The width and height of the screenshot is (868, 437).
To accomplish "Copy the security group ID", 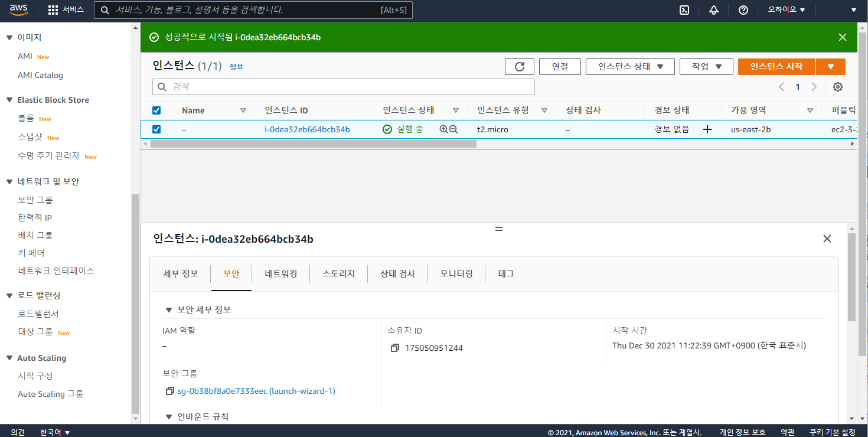I will point(170,391).
